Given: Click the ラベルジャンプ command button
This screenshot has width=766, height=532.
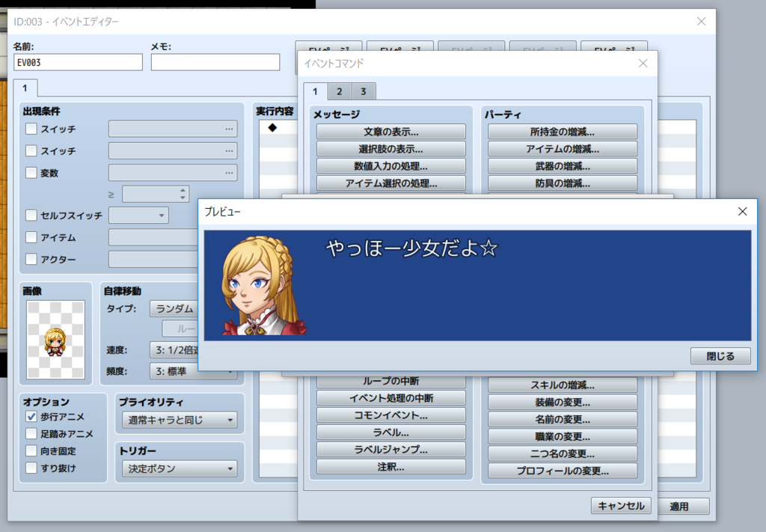Looking at the screenshot, I should pyautogui.click(x=390, y=450).
